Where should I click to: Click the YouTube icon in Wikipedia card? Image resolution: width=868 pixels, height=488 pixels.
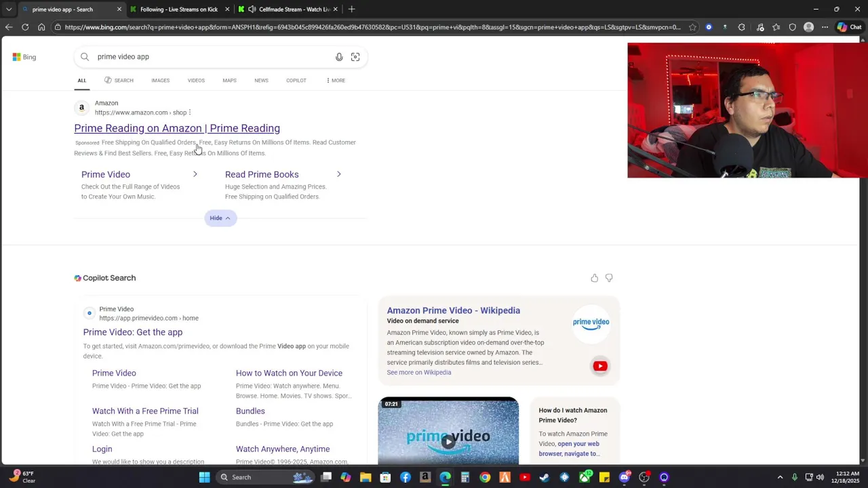click(600, 366)
